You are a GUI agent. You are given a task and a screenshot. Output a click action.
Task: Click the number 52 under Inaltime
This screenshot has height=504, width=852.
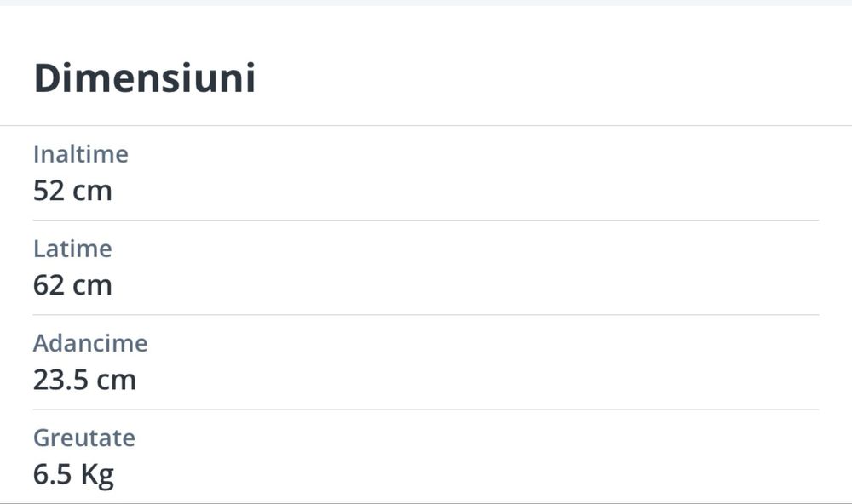[49, 191]
